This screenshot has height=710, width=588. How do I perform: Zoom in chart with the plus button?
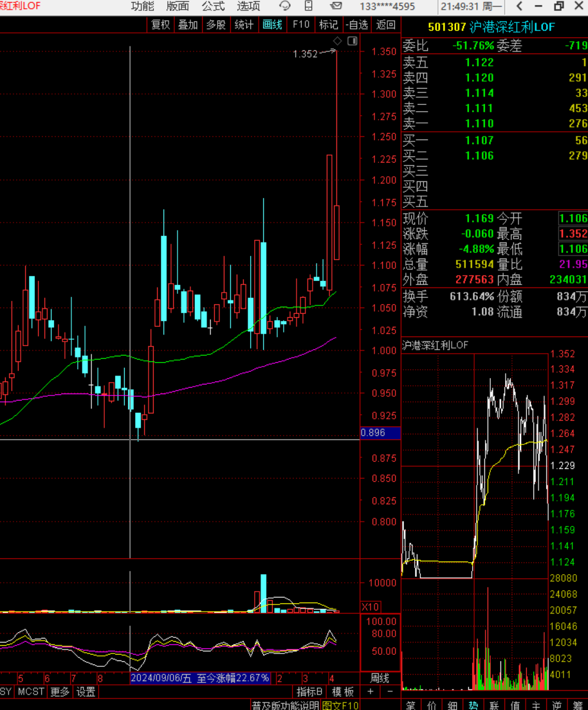coord(371,691)
